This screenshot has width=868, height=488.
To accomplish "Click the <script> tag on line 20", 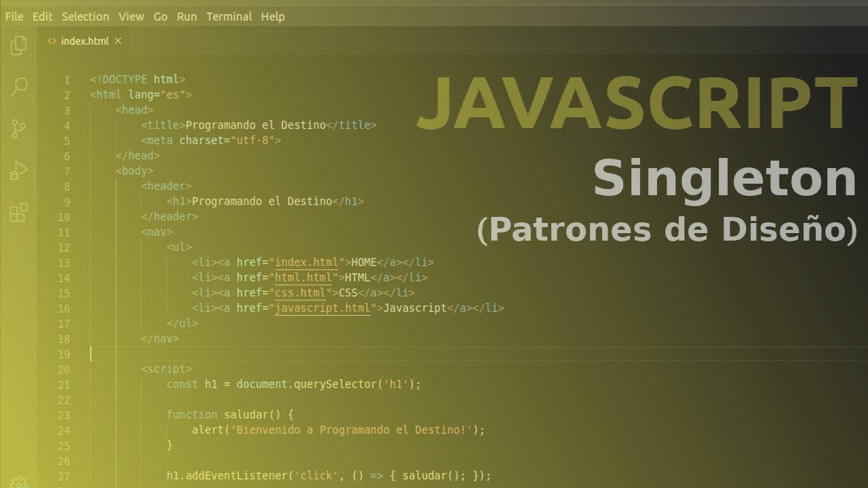I will 166,369.
